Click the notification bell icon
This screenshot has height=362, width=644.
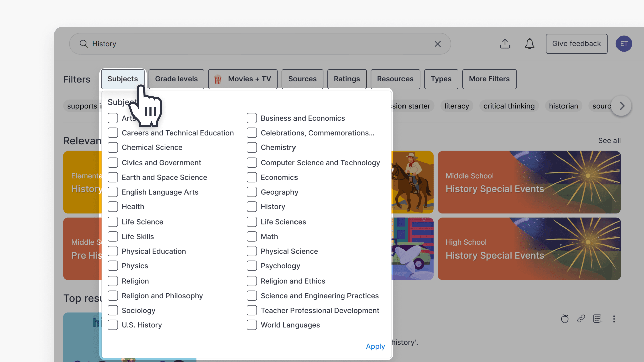[x=529, y=44]
